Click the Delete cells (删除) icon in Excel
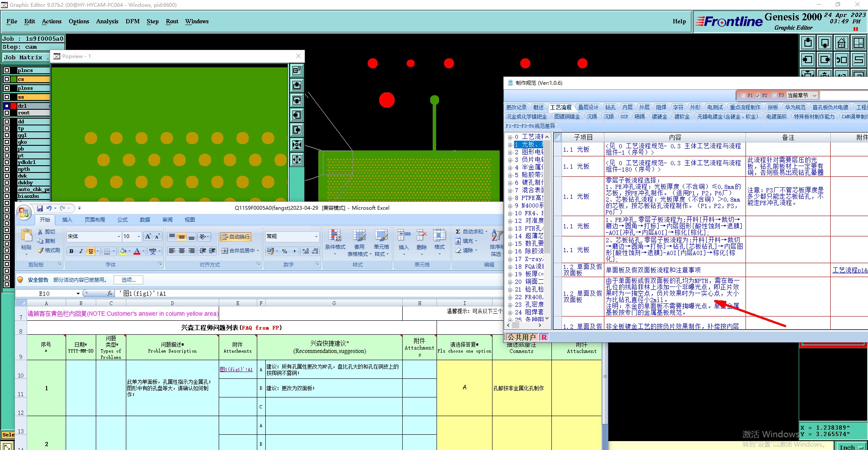Viewport: 868px width, 450px height. pos(421,236)
